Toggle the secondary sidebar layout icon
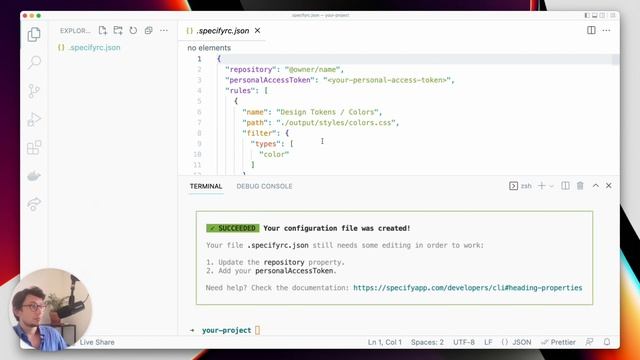Image resolution: width=640 pixels, height=360 pixels. coord(602,16)
